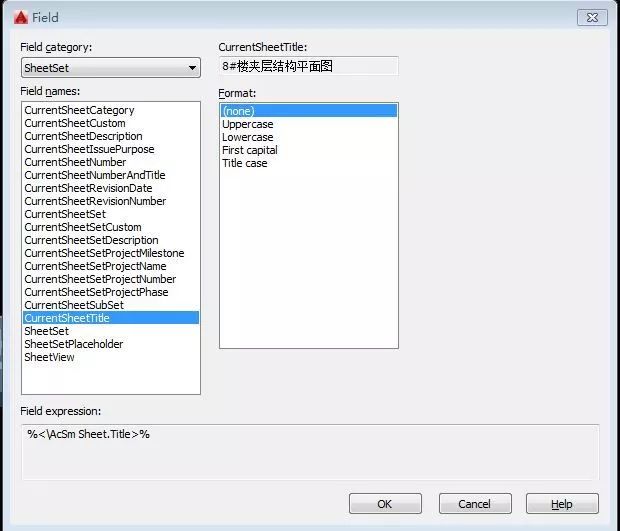Choose Uppercase format
This screenshot has width=620, height=531.
pos(248,124)
